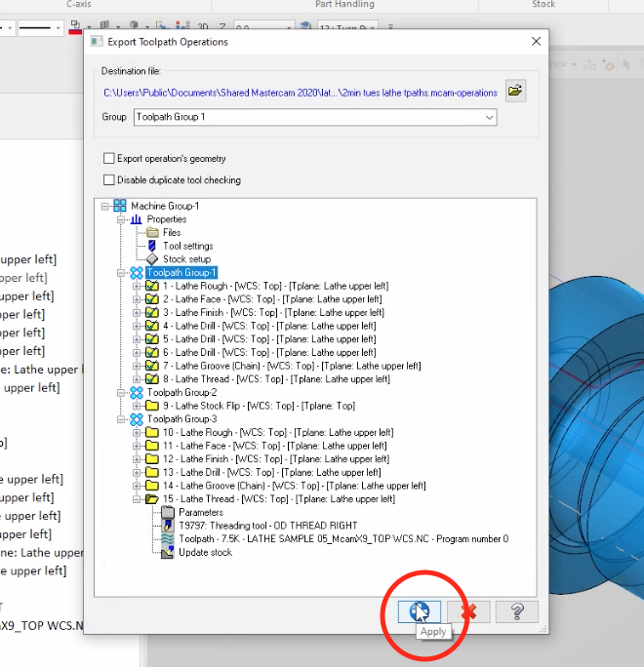Select the Files tree item
Screen dimensions: 644x667
172,233
